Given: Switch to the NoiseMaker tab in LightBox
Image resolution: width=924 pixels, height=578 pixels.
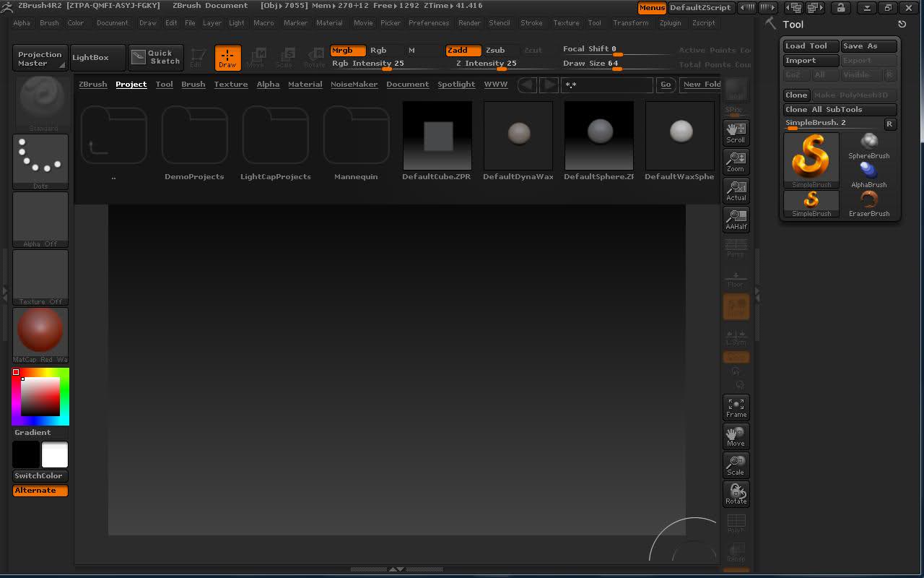Looking at the screenshot, I should pos(354,85).
